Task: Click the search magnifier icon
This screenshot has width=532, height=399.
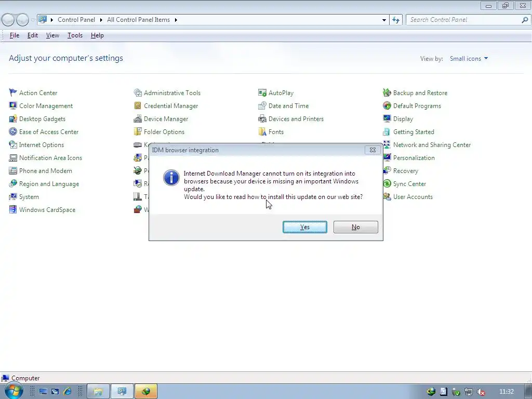Action: click(x=525, y=20)
